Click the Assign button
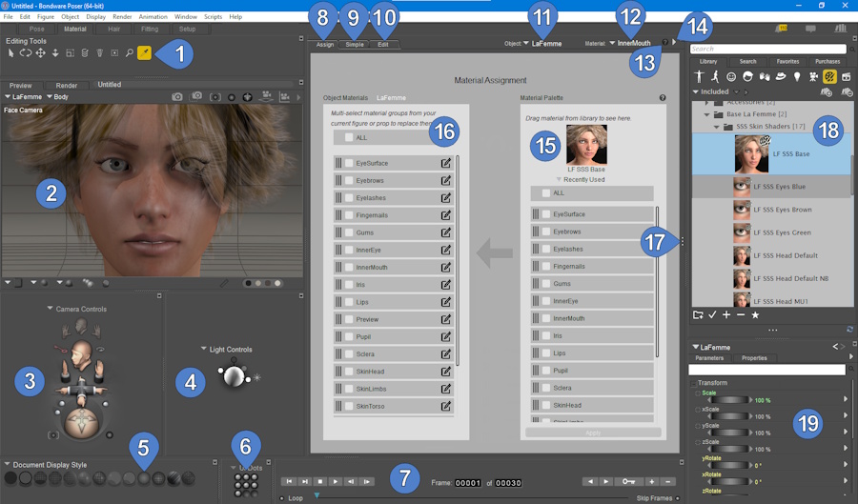This screenshot has width=858, height=504. coord(325,45)
